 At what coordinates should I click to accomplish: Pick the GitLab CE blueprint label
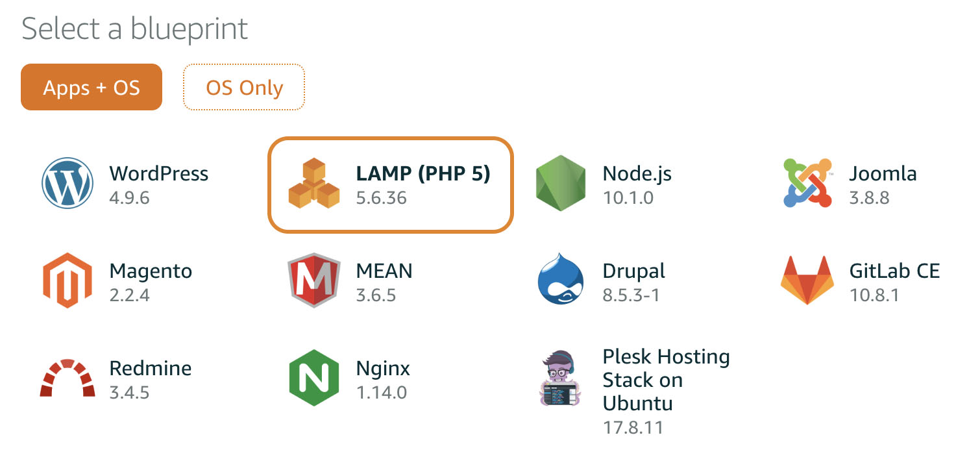pyautogui.click(x=894, y=271)
